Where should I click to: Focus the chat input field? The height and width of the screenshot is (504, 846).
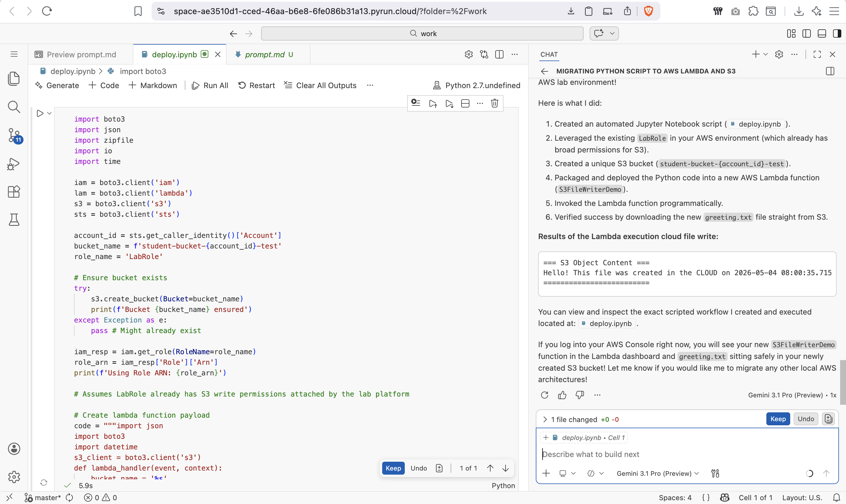point(687,454)
